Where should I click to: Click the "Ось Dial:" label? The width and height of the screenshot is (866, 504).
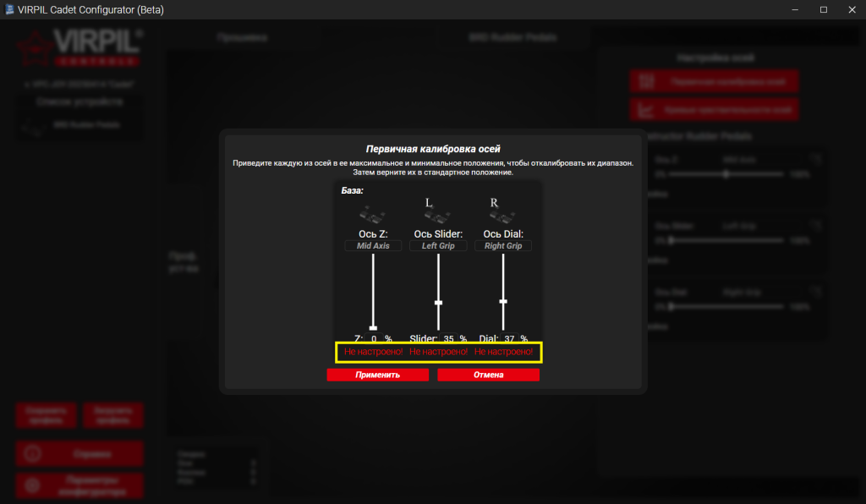tap(503, 234)
